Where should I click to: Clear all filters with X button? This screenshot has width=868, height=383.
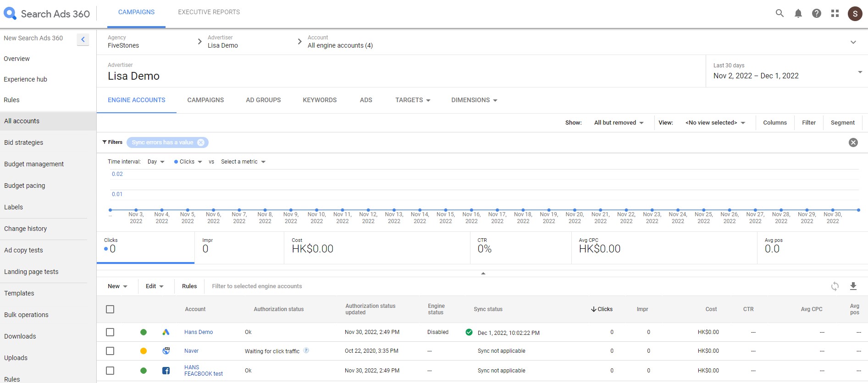pyautogui.click(x=853, y=142)
